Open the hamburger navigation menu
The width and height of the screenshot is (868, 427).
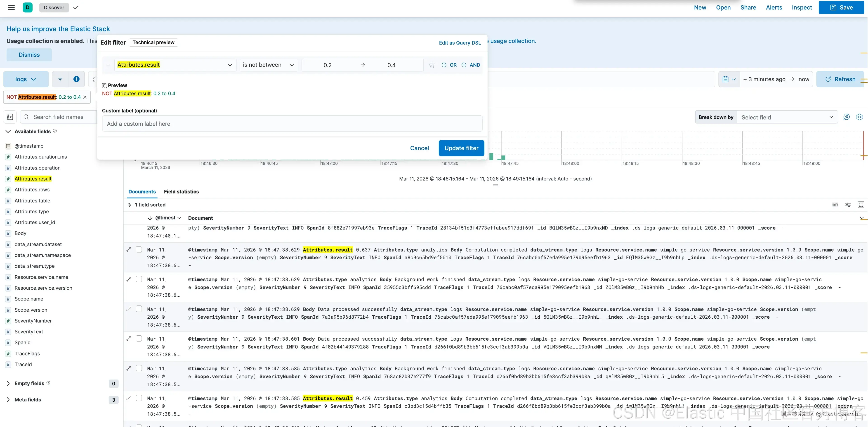click(11, 7)
